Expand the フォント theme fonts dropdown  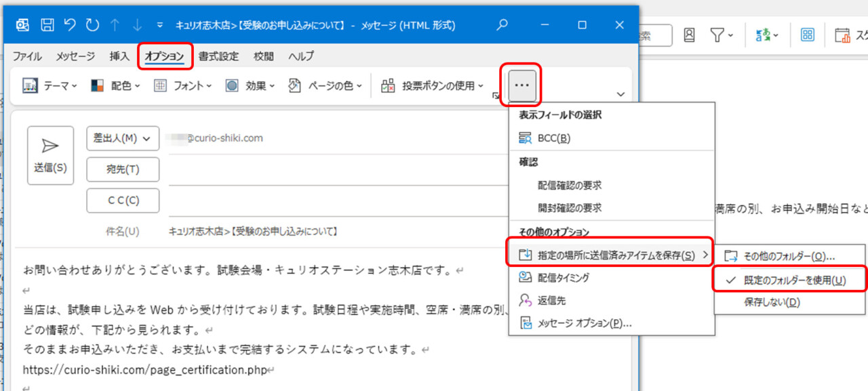[x=182, y=86]
